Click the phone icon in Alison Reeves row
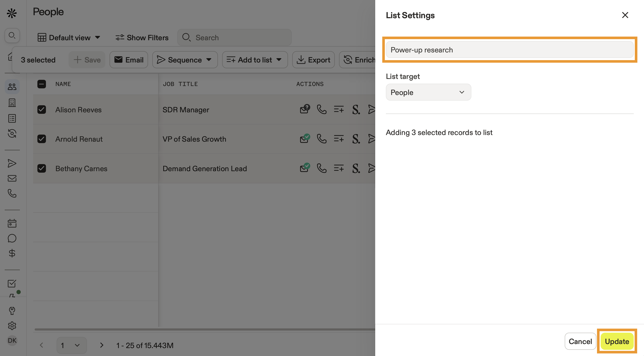 coord(322,109)
